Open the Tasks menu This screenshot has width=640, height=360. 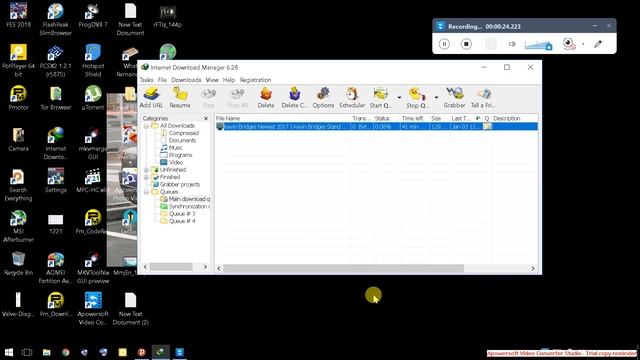(x=147, y=80)
